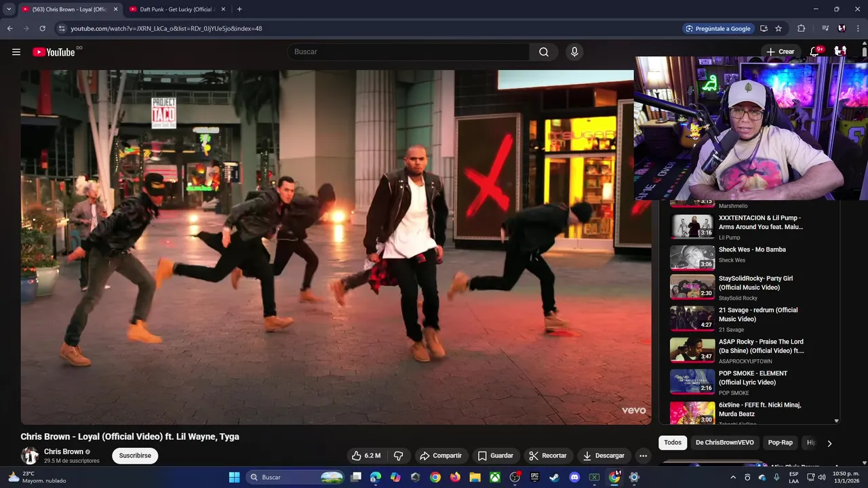868x488 pixels.
Task: Open a new browser tab
Action: [x=239, y=9]
